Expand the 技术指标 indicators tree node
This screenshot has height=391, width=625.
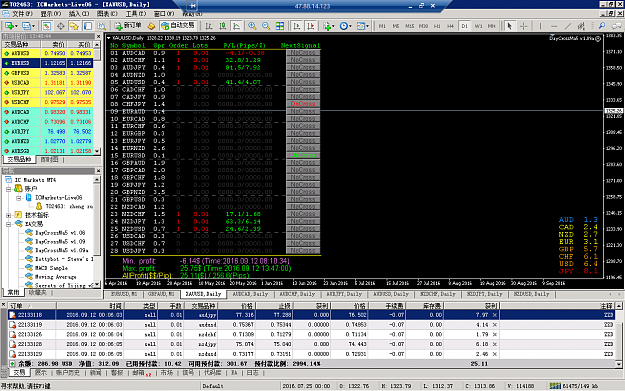[x=8, y=215]
